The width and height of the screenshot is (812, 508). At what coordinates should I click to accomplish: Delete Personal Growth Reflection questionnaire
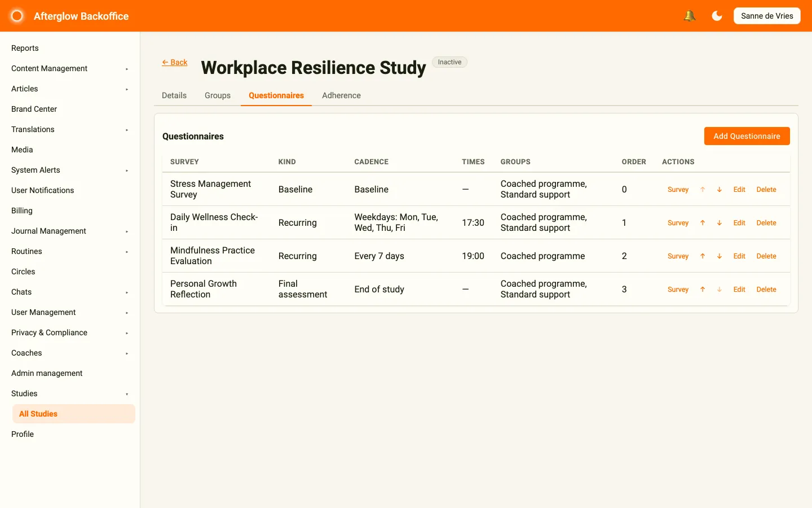tap(766, 290)
